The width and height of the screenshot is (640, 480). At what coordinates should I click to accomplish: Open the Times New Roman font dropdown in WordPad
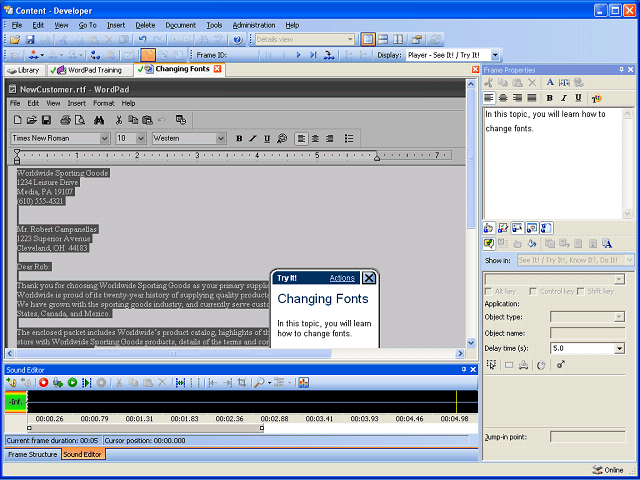click(x=104, y=138)
